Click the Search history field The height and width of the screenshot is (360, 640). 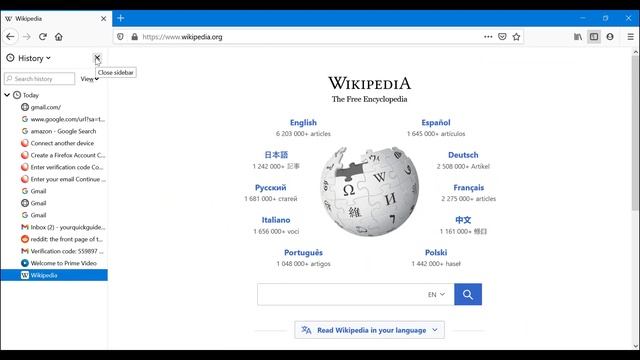40,79
